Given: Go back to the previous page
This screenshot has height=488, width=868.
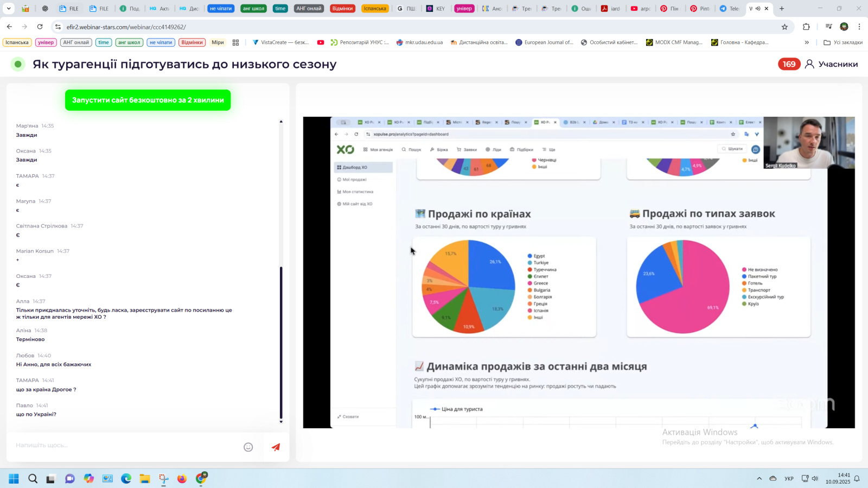Looking at the screenshot, I should coord(9,27).
